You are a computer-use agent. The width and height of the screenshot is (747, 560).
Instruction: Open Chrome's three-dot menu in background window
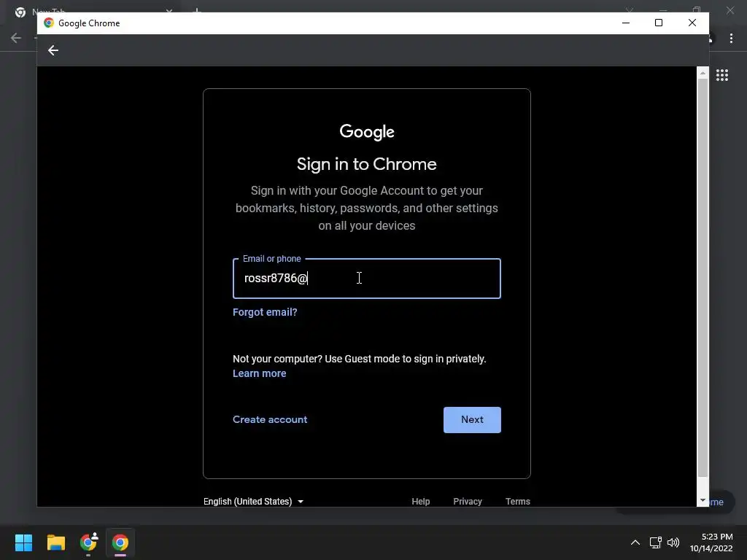pos(731,38)
